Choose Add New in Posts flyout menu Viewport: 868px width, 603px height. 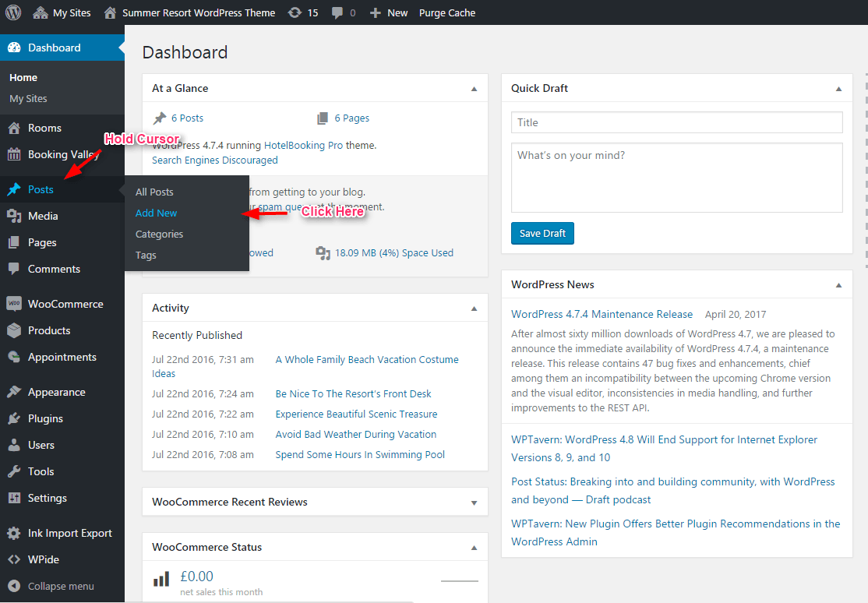point(156,213)
